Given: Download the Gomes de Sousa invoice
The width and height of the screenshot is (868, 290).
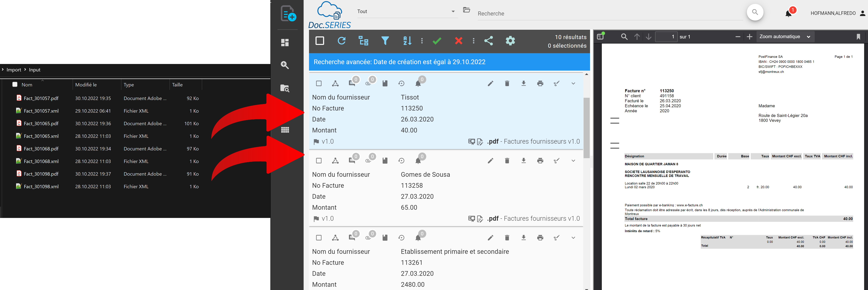Looking at the screenshot, I should (524, 161).
